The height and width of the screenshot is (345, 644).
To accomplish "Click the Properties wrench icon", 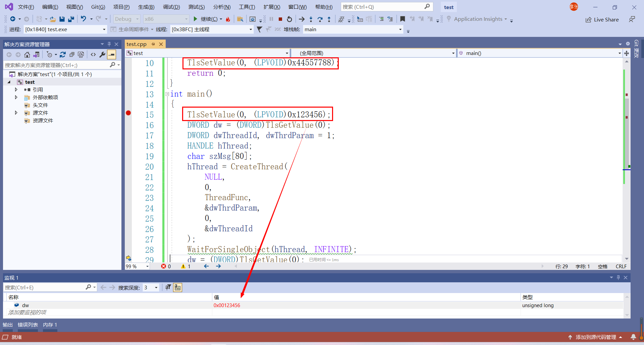I will click(x=102, y=55).
